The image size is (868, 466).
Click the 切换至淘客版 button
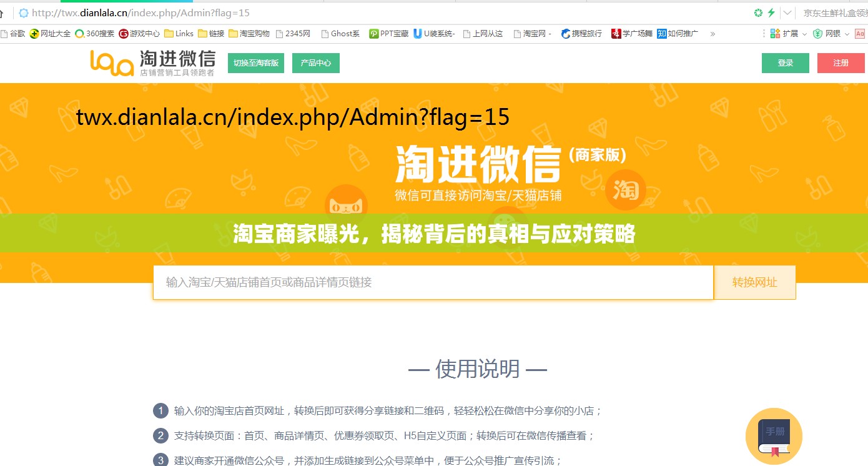256,63
